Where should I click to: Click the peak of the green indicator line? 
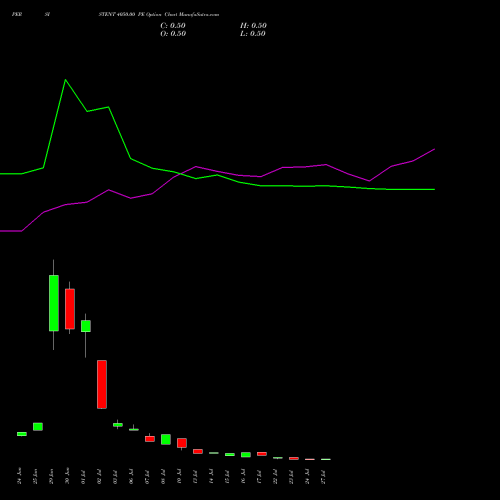(65, 80)
